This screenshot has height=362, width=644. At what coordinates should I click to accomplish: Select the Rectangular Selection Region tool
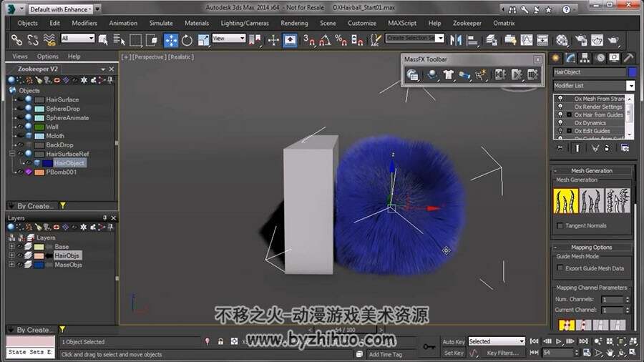(x=135, y=40)
